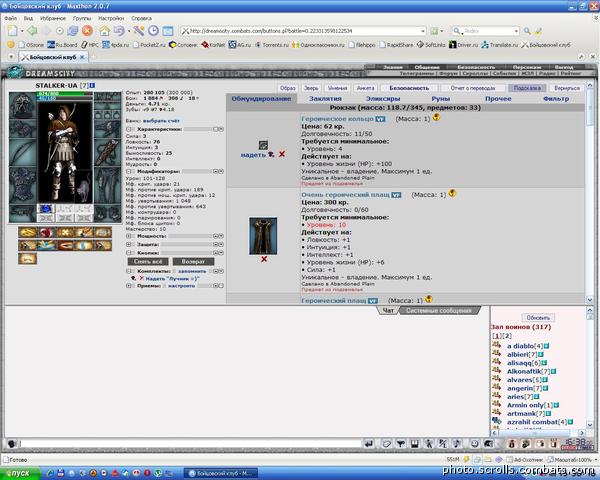600x480 pixels.
Task: Switch to Системные сообщения chat tab
Action: coord(439,310)
